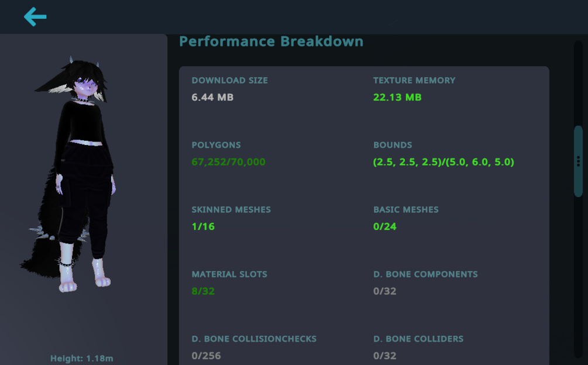Select the Bounds label
This screenshot has width=588, height=365.
tap(393, 145)
